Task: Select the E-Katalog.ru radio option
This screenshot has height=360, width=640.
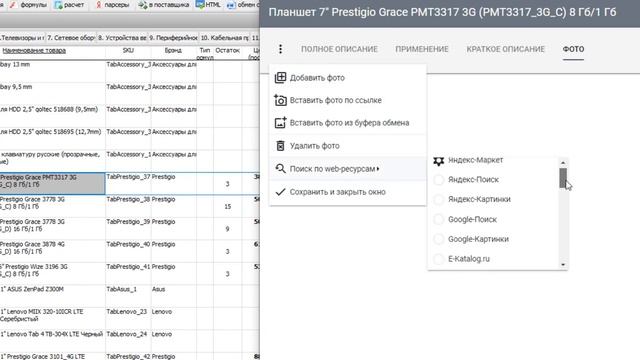Action: click(439, 259)
